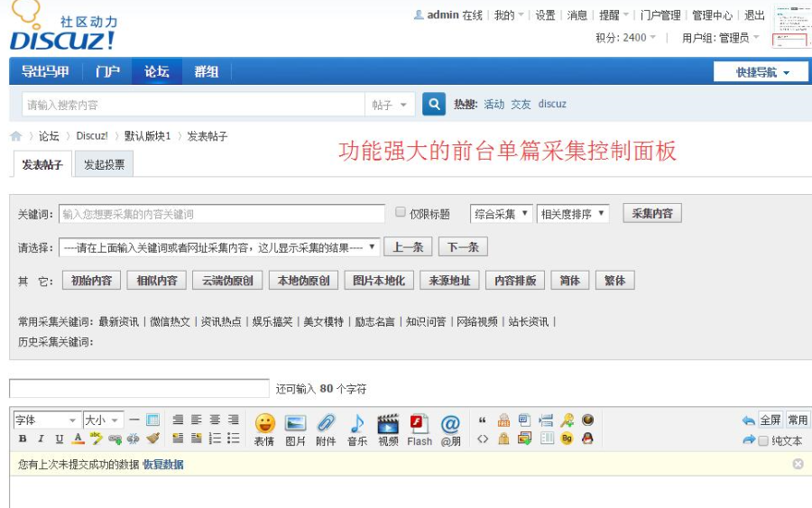Image resolution: width=812 pixels, height=508 pixels.
Task: Open the 表情 emoticon picker
Action: tap(264, 429)
